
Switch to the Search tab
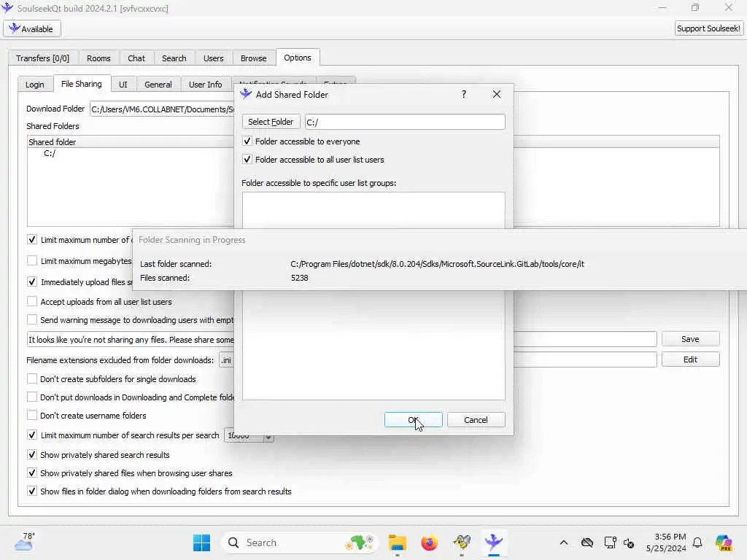tap(174, 58)
